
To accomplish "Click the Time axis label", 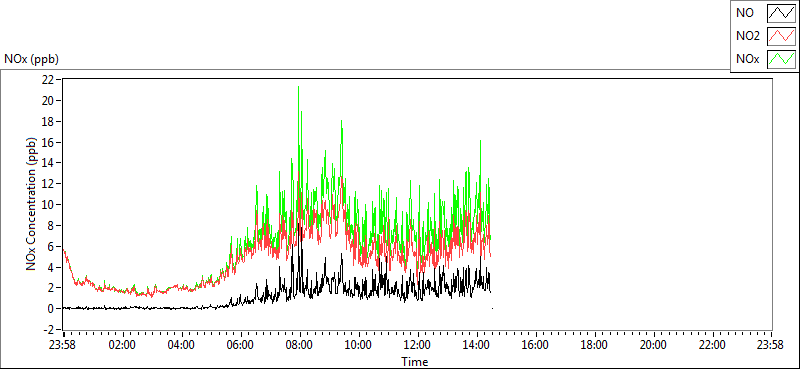I will (415, 362).
